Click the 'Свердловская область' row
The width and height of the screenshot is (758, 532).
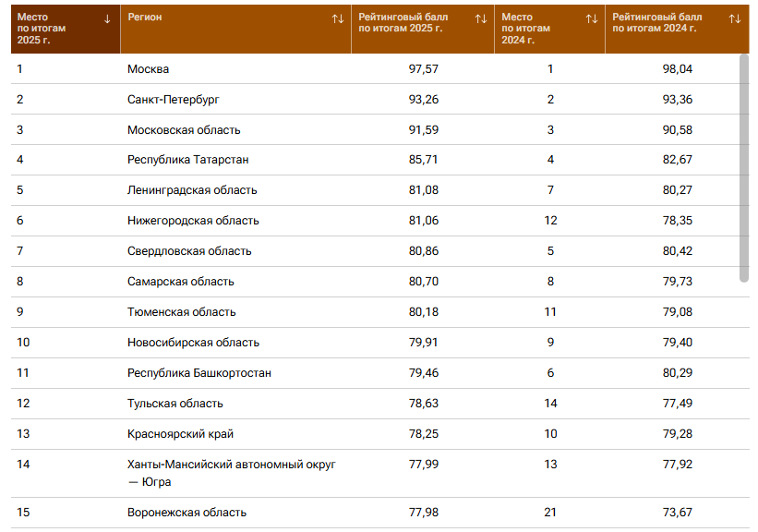point(380,251)
